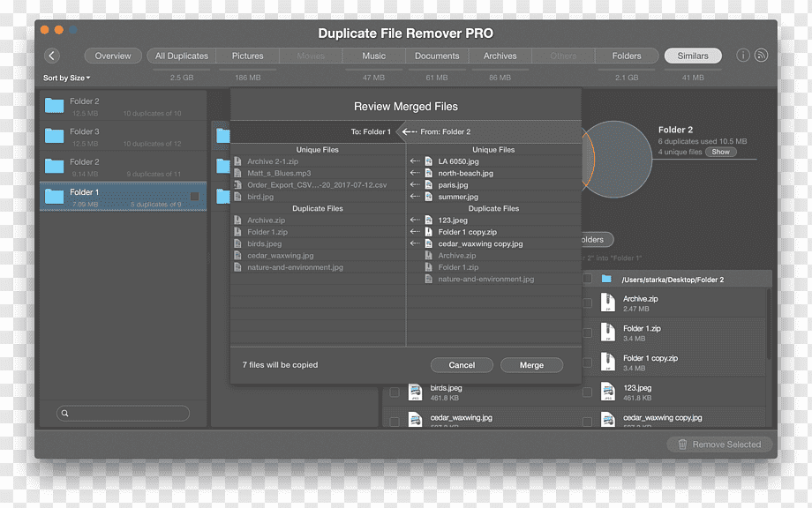Click the Folder 3 folder icon
Image resolution: width=812 pixels, height=508 pixels.
(x=55, y=136)
